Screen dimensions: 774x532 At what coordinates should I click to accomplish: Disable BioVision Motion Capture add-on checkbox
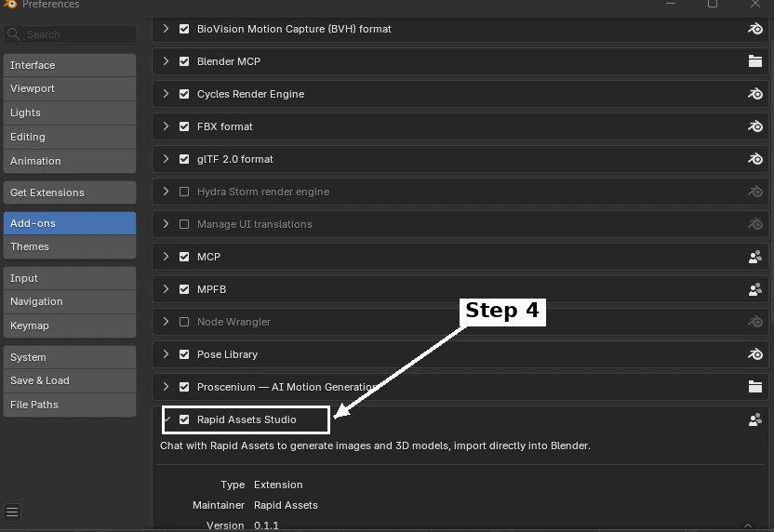(184, 29)
